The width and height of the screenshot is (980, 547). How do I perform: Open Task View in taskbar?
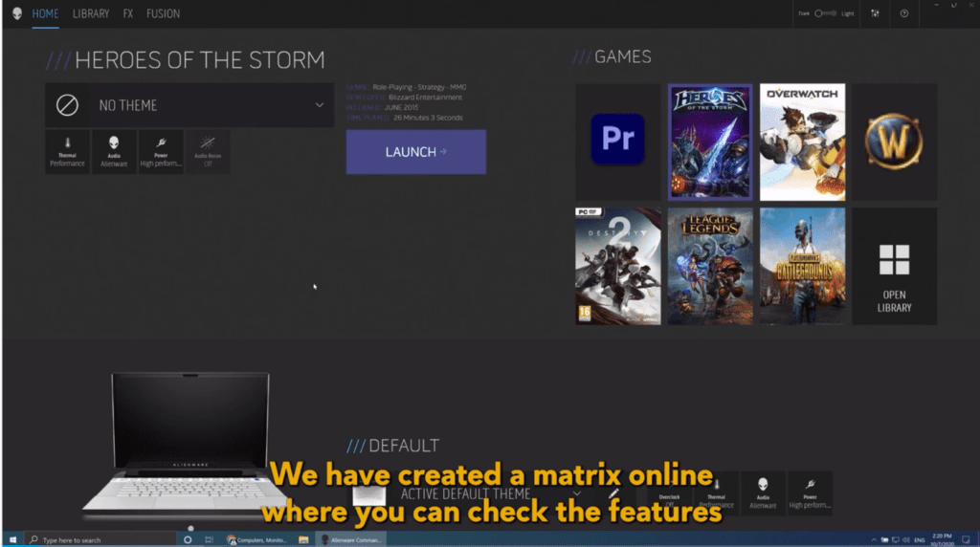pos(210,539)
